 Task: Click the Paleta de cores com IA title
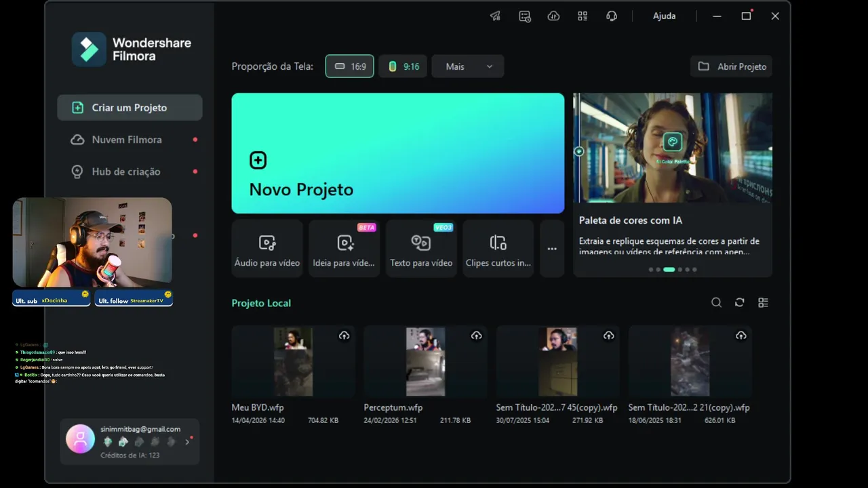(x=631, y=220)
